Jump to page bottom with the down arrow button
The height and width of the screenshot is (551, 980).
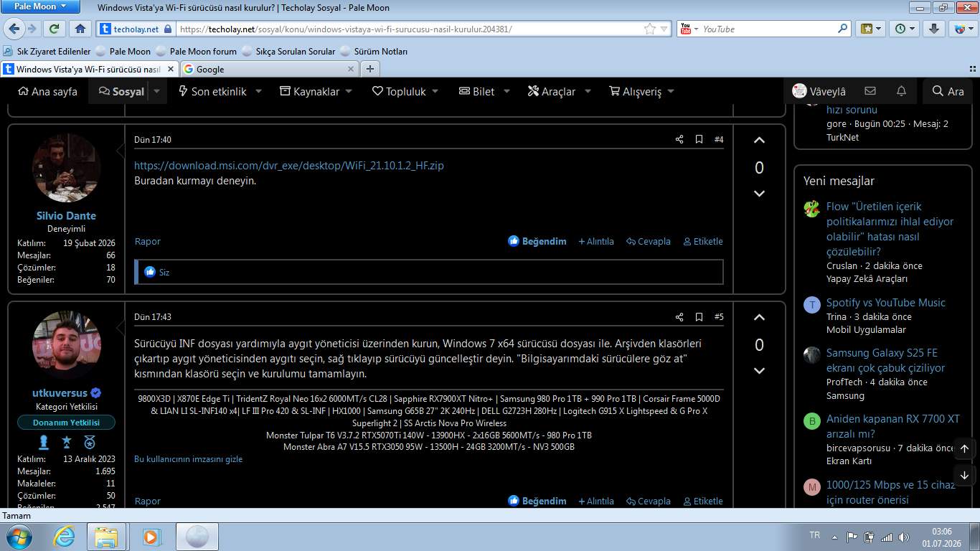(964, 474)
